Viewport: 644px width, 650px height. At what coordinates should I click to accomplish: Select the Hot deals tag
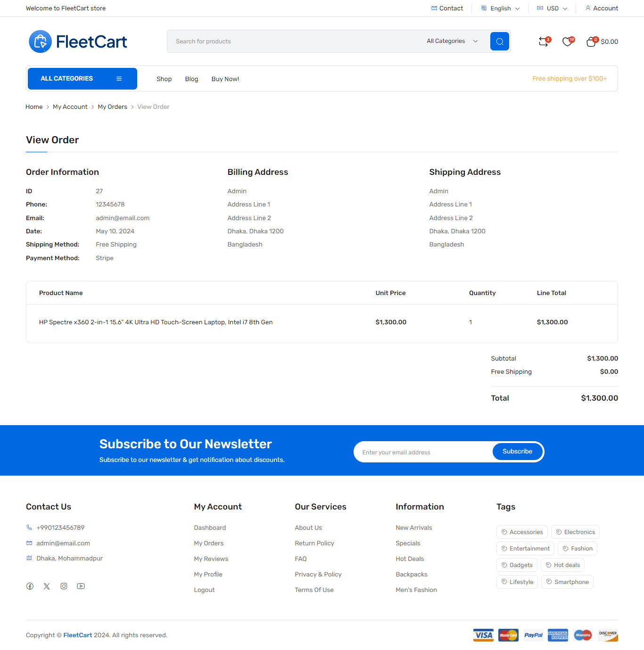click(x=562, y=565)
